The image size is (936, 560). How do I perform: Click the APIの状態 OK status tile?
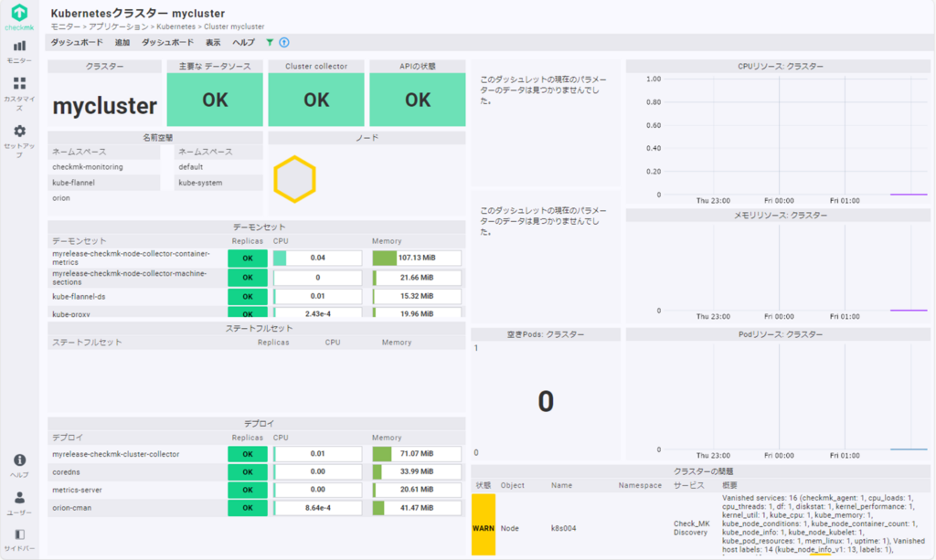417,100
